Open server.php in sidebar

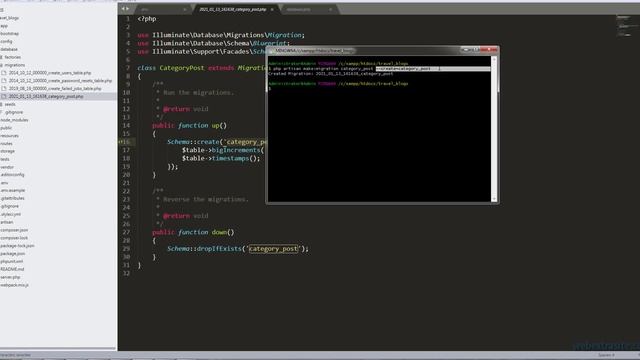(10, 277)
